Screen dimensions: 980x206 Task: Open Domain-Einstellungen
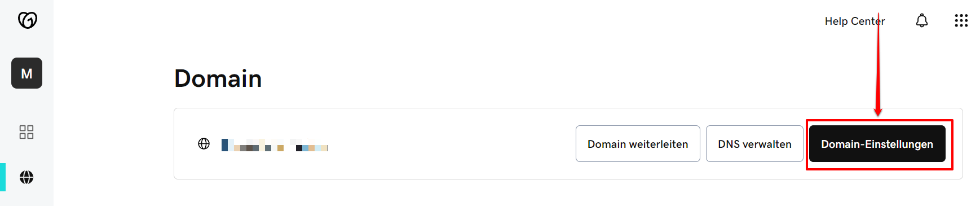point(877,144)
